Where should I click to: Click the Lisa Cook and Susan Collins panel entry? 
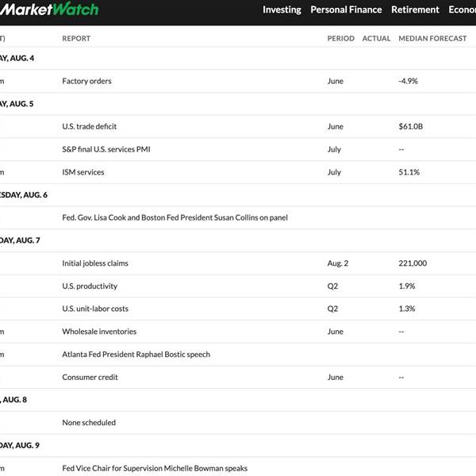[x=175, y=217]
